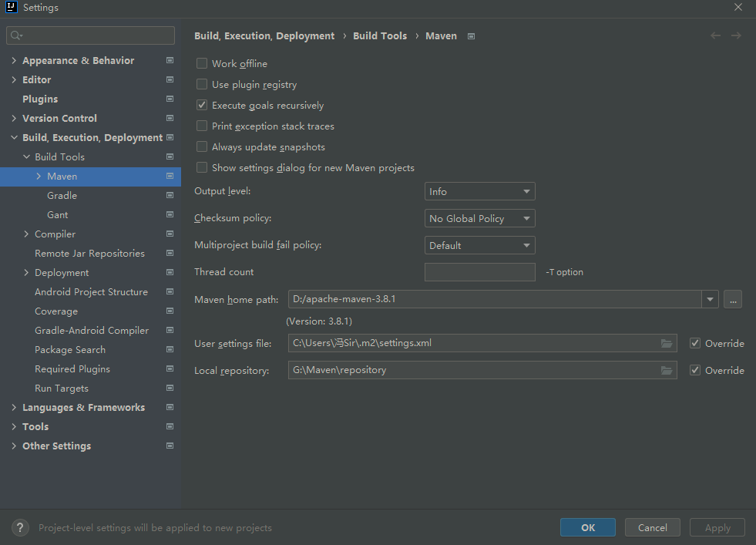This screenshot has width=756, height=545.
Task: Open Package Search settings
Action: [x=70, y=350]
